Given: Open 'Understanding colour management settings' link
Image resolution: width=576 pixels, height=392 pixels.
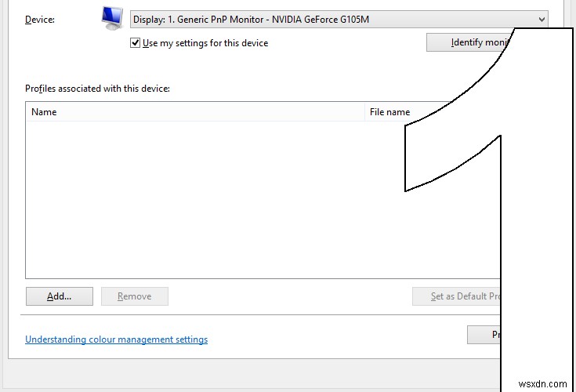Looking at the screenshot, I should [x=117, y=339].
